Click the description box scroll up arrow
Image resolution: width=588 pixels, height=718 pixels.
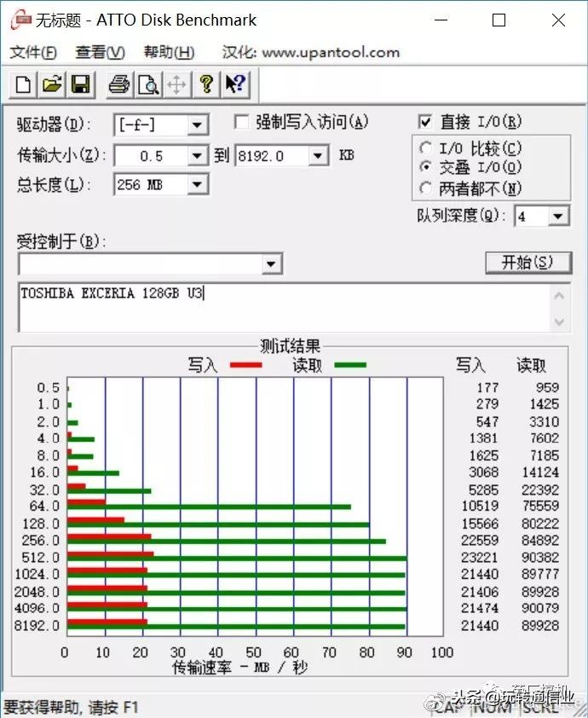559,296
